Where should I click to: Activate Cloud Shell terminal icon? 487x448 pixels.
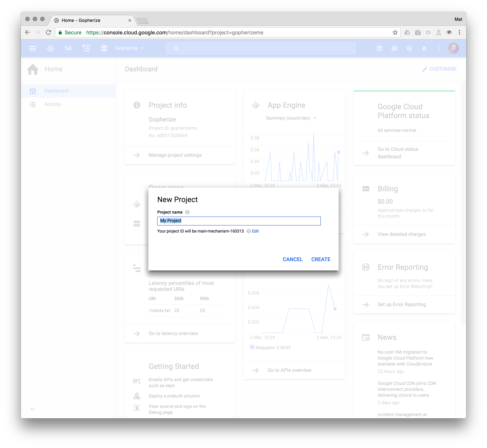click(x=380, y=48)
